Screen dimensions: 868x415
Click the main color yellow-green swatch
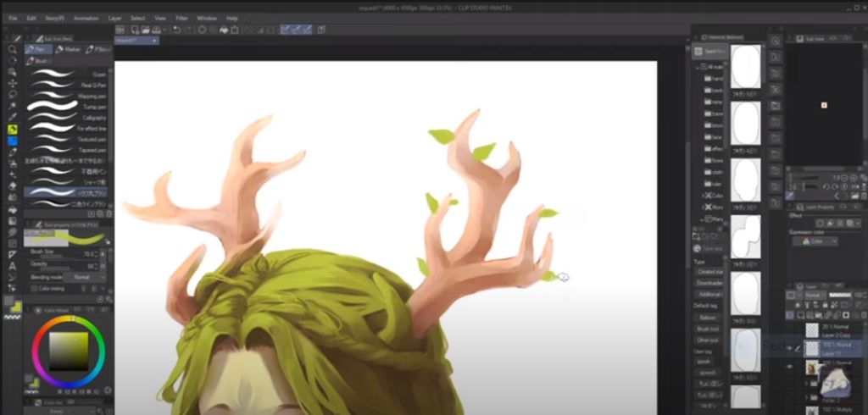pyautogui.click(x=17, y=306)
